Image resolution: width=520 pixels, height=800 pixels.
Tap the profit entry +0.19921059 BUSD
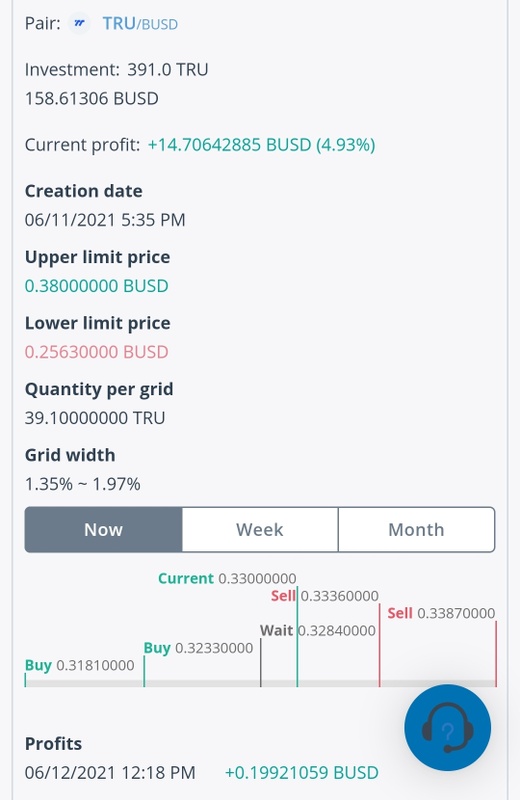tap(302, 772)
